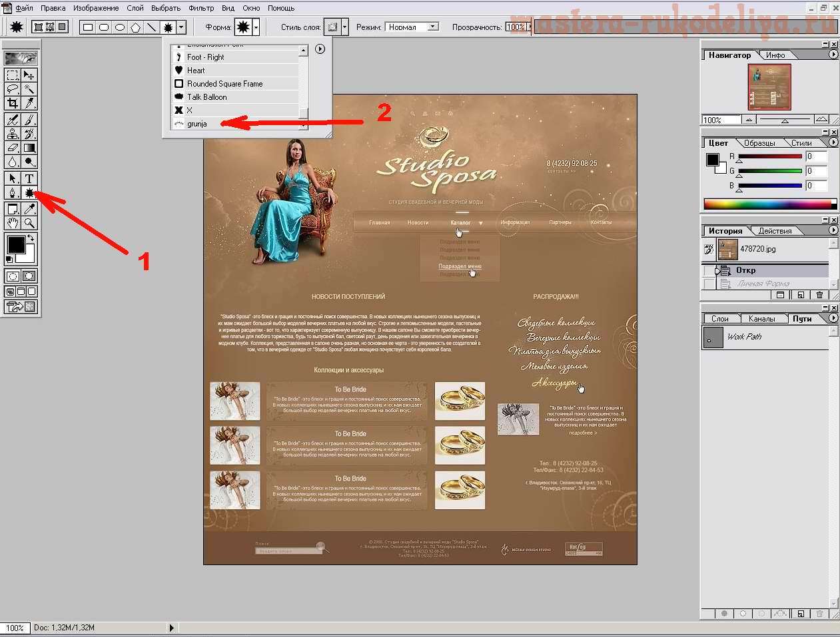
Task: Select the Dodge tool
Action: pos(29,162)
